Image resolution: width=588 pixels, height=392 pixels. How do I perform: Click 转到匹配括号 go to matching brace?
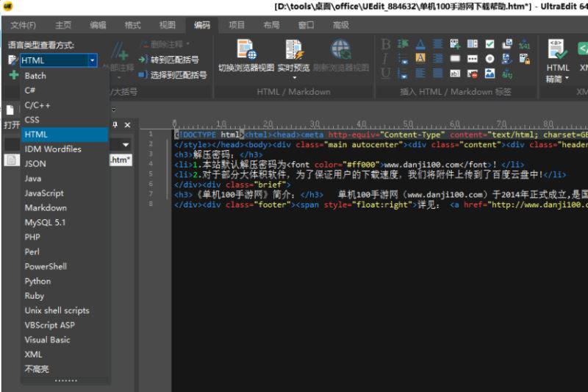tap(169, 60)
